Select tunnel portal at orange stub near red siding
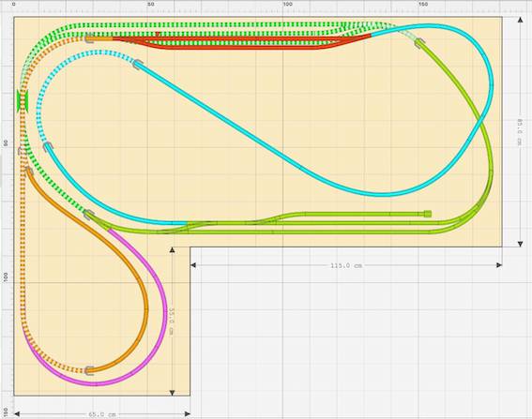This screenshot has height=419, width=532. (89, 38)
